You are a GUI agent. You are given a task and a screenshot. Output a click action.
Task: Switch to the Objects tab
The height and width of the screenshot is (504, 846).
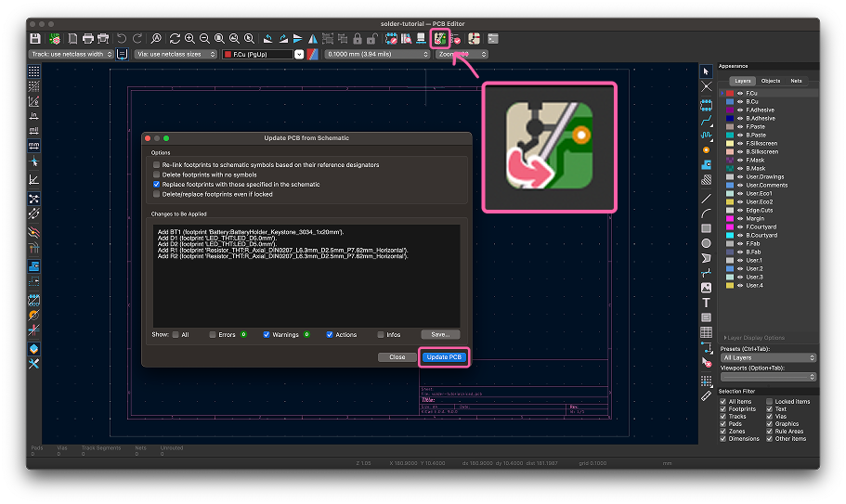coord(771,82)
